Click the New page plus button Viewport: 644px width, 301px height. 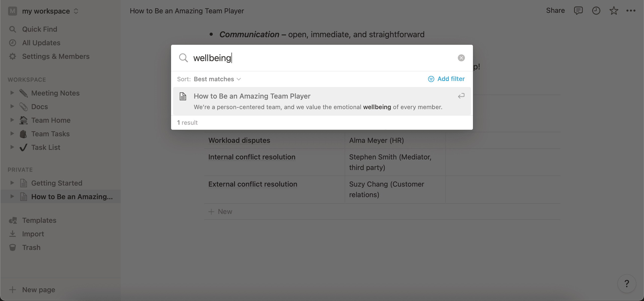click(13, 290)
